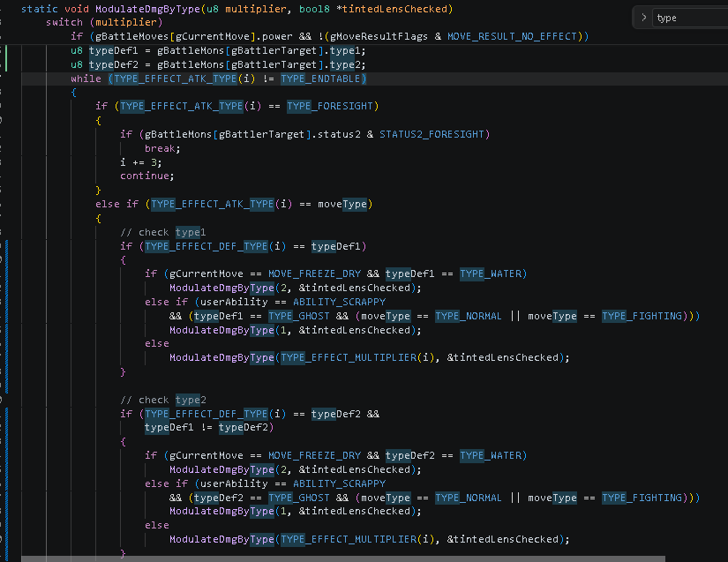Jump to sticky header 'static void ModulateDmgByType'
728x562 pixels.
click(x=236, y=9)
